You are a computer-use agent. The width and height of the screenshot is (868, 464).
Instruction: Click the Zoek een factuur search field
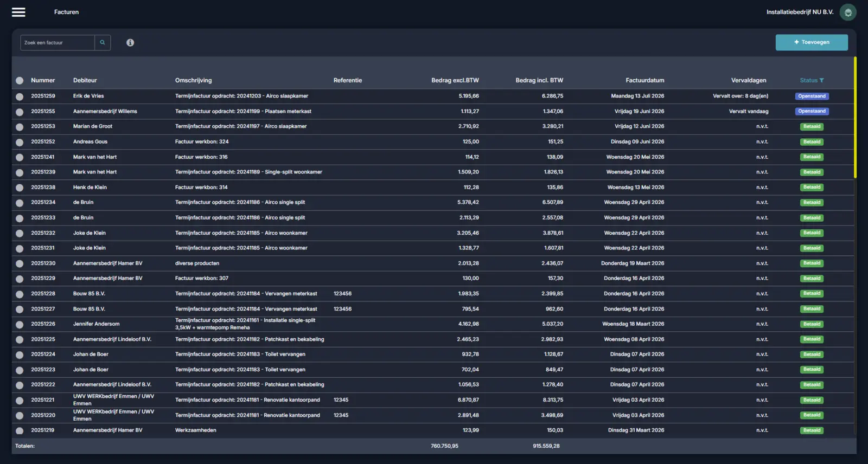58,43
